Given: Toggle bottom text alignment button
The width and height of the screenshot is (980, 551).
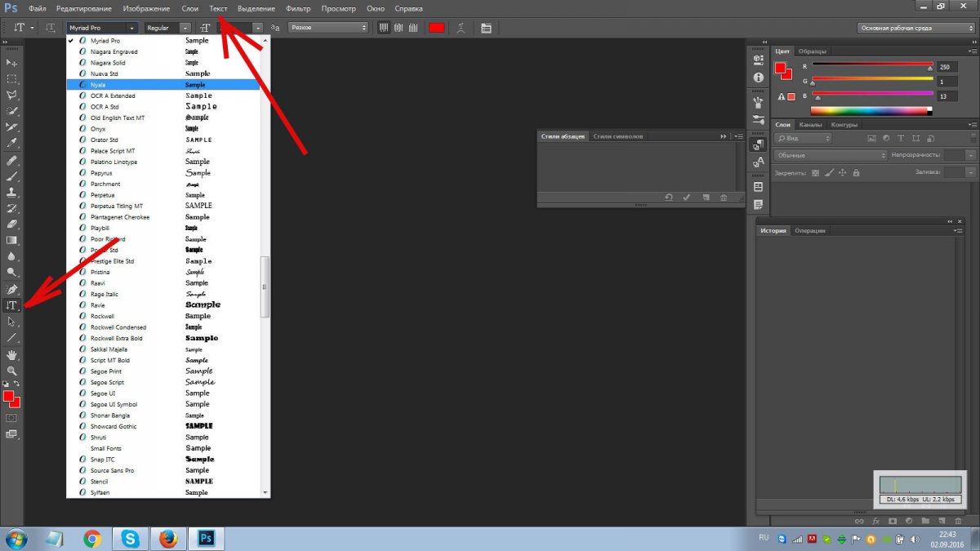Looking at the screenshot, I should point(412,28).
